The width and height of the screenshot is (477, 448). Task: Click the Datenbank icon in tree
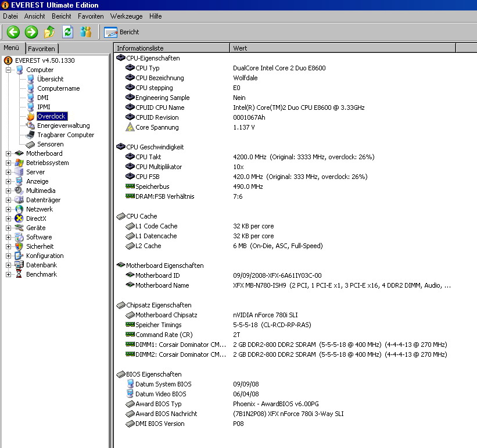(19, 265)
